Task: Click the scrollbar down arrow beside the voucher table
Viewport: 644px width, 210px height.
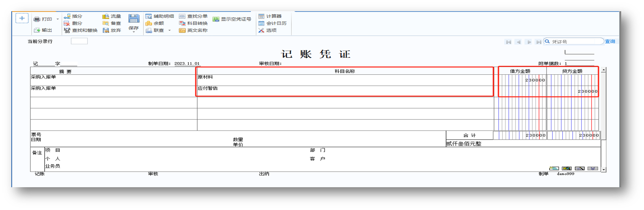Action: [x=604, y=169]
